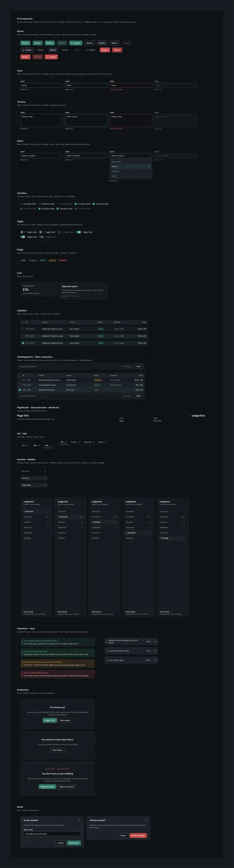The height and width of the screenshot is (868, 234).
Task: Collapse the open select above the Any status list
Action: [x=131, y=156]
